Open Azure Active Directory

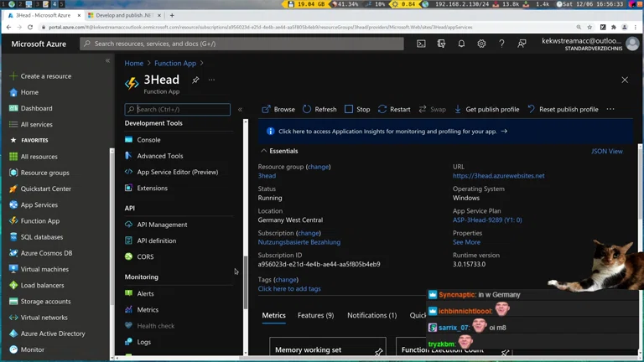(53, 334)
